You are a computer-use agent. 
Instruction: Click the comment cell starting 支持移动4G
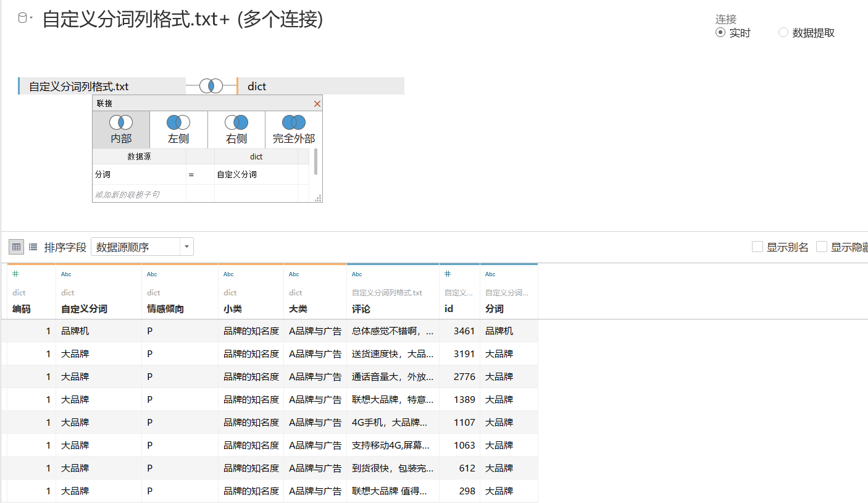[393, 446]
